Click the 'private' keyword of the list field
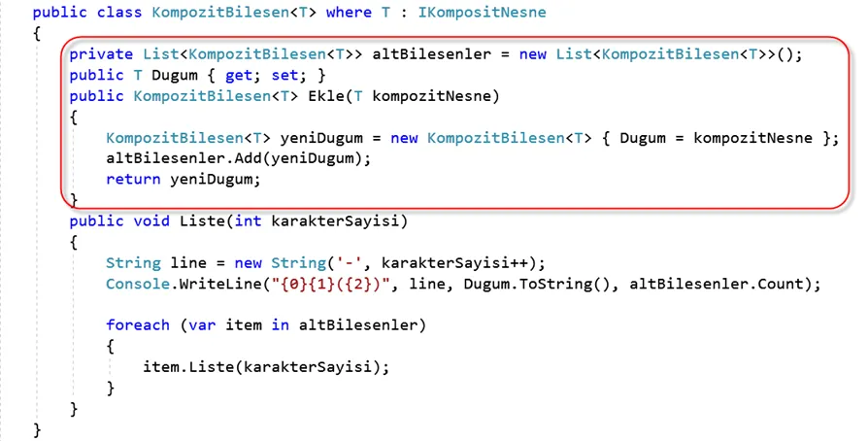868x441 pixels. (101, 54)
